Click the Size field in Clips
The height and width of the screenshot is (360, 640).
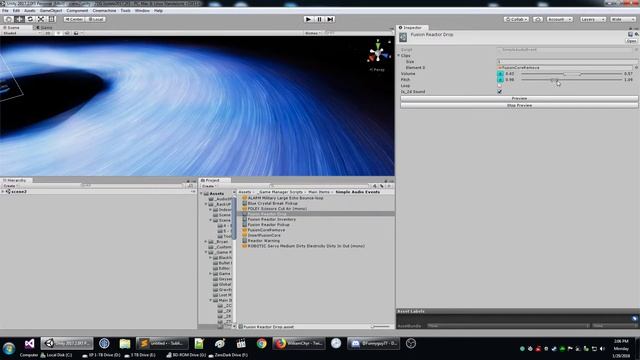click(567, 62)
